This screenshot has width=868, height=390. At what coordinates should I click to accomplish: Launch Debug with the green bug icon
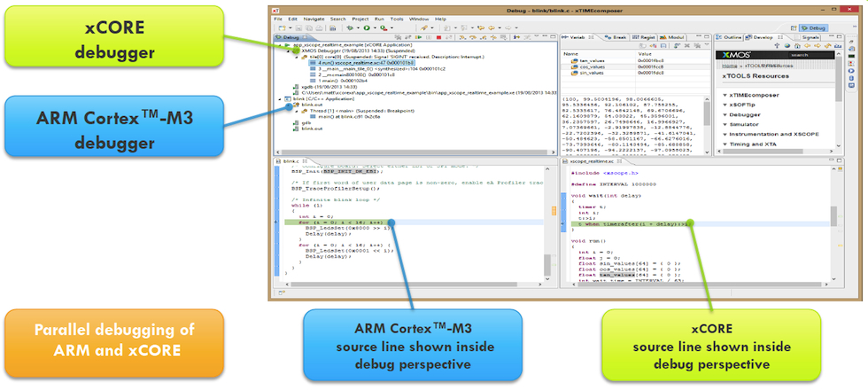click(x=351, y=28)
